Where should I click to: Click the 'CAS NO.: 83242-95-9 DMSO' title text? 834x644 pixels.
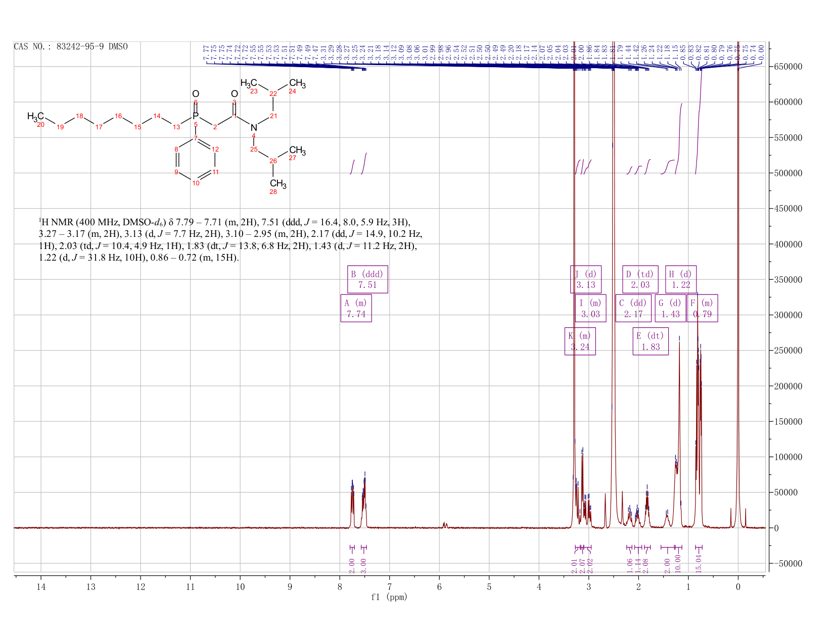coord(71,46)
